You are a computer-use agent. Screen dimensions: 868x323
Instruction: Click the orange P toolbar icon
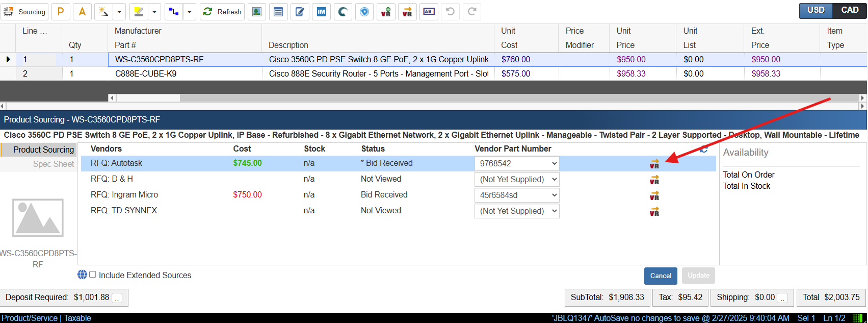pos(61,12)
